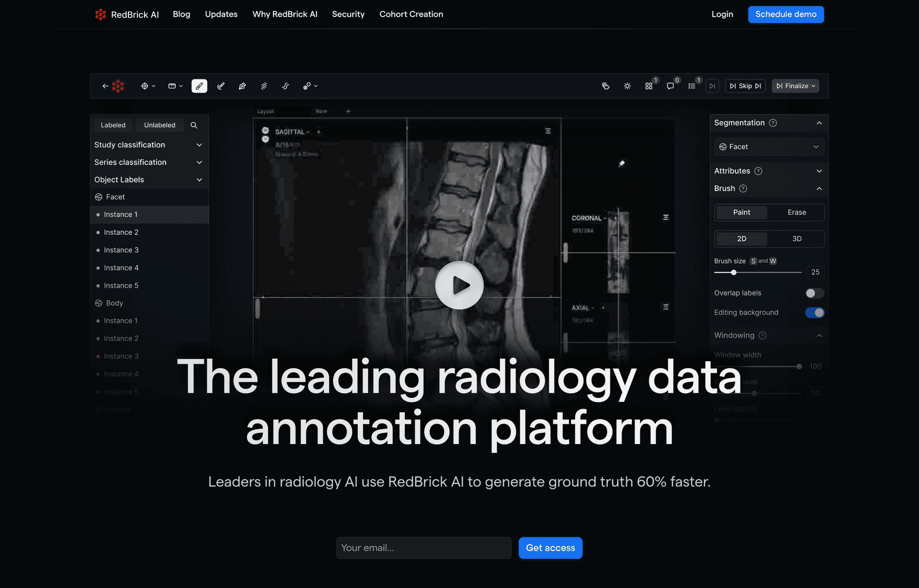The width and height of the screenshot is (919, 588).
Task: Open the Coronal viewport menu icon
Action: (x=666, y=218)
